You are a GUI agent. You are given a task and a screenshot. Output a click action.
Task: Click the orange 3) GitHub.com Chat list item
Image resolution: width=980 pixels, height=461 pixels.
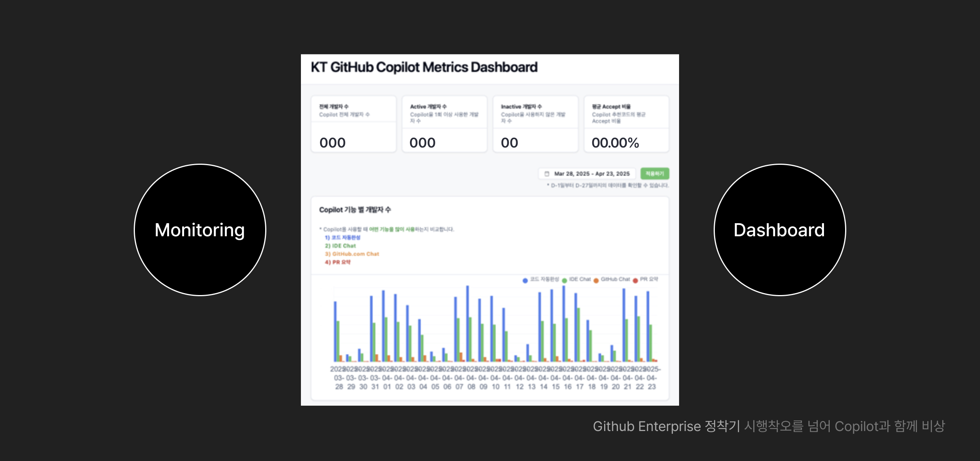click(x=352, y=254)
